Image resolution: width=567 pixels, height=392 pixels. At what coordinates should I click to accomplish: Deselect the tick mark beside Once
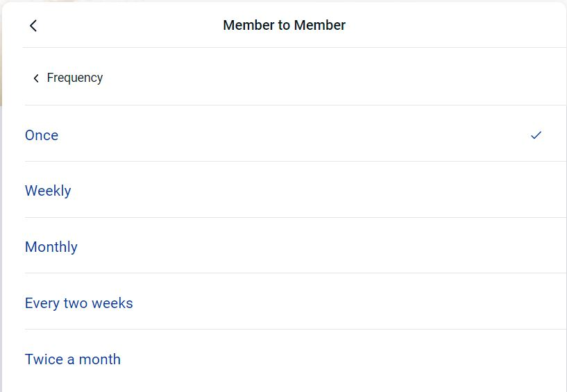click(536, 135)
